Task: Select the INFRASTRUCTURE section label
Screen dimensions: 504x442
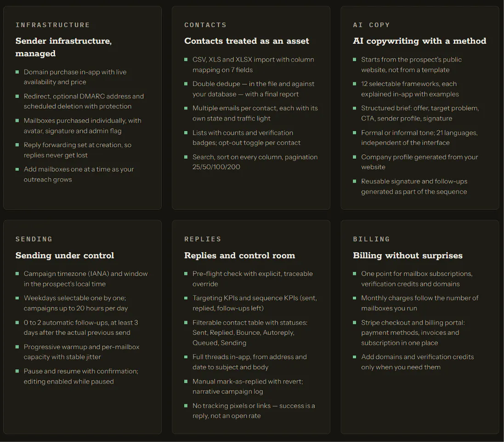Action: click(53, 25)
